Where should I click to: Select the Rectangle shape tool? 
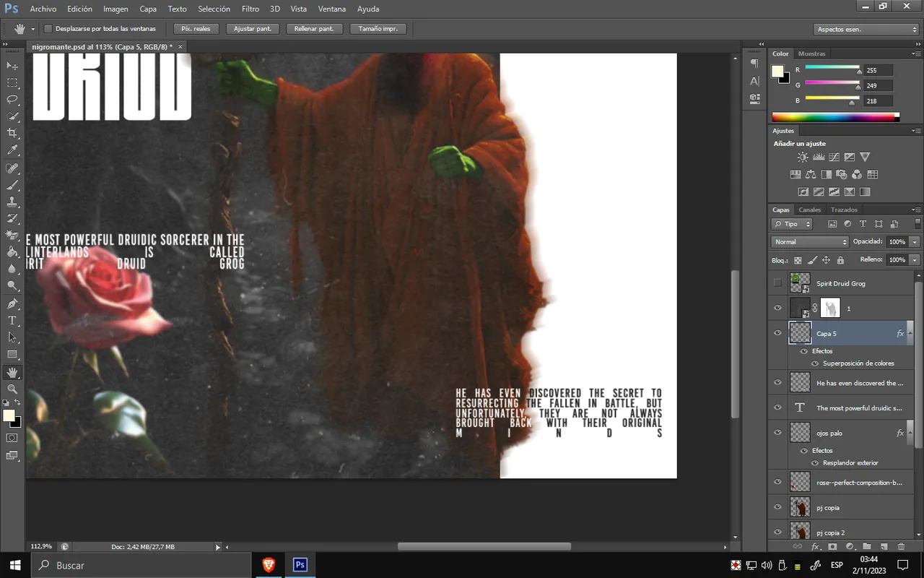(12, 354)
